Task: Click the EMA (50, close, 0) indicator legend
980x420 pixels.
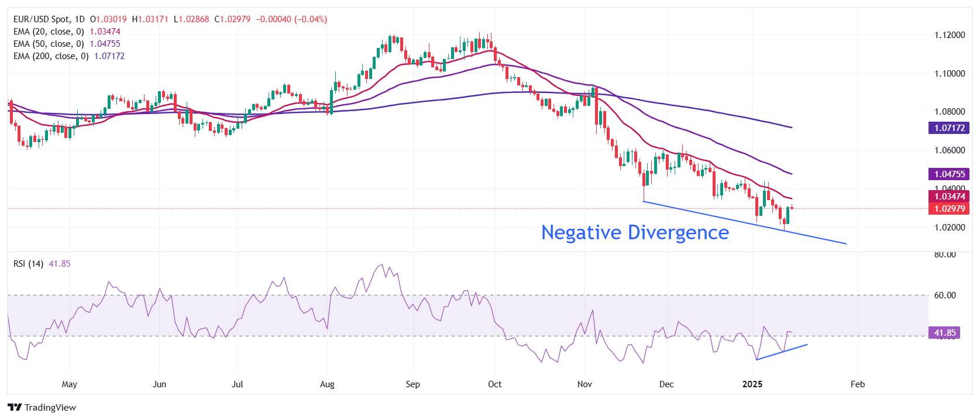Action: [49, 44]
